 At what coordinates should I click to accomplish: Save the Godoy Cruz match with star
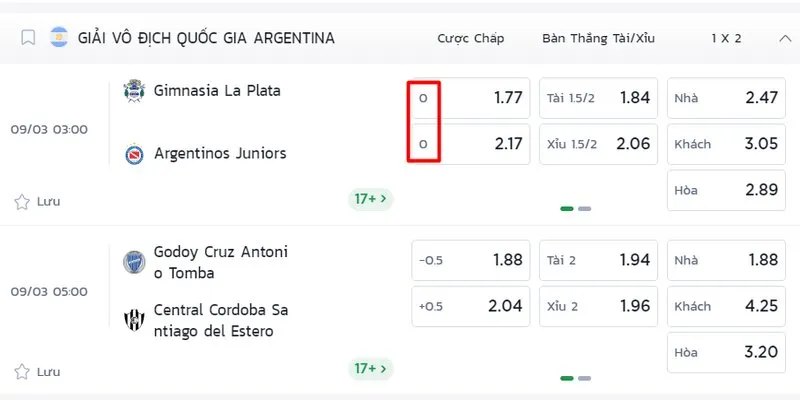[22, 371]
